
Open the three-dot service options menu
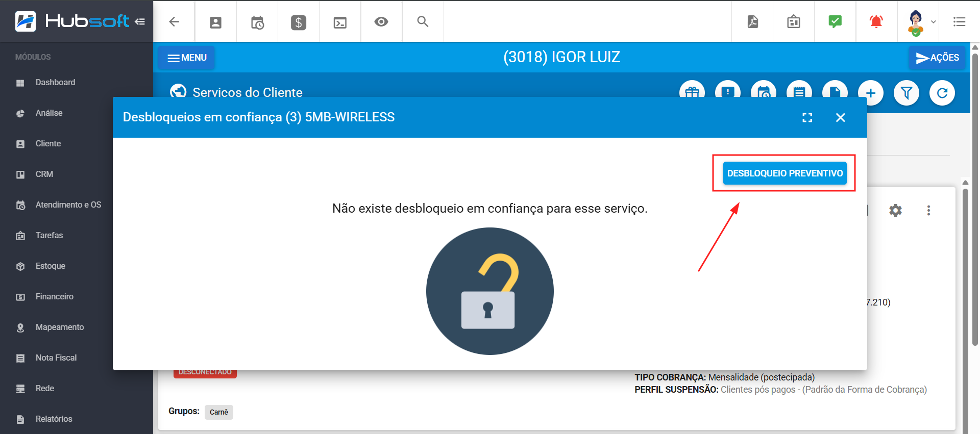click(928, 210)
